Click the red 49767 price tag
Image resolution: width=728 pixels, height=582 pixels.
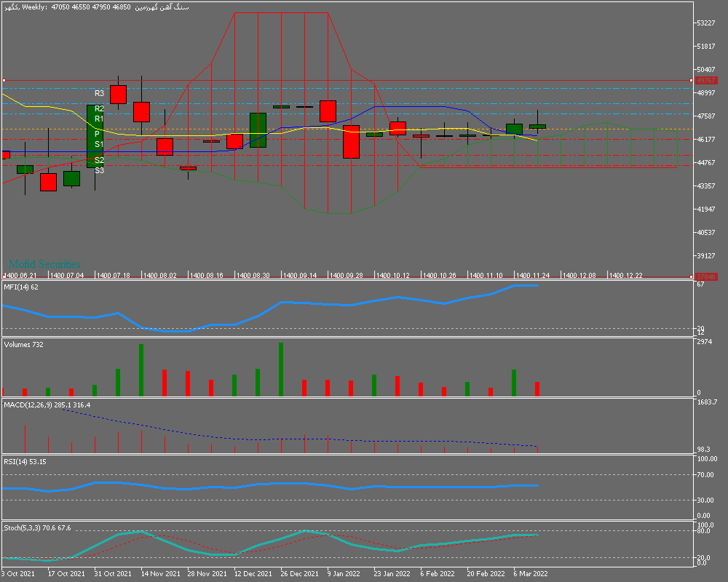[706, 80]
